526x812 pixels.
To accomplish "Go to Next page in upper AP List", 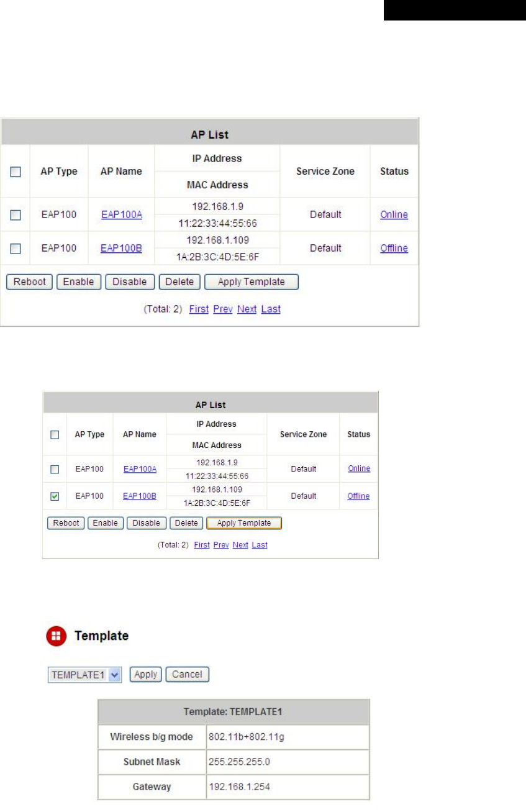I will click(247, 309).
